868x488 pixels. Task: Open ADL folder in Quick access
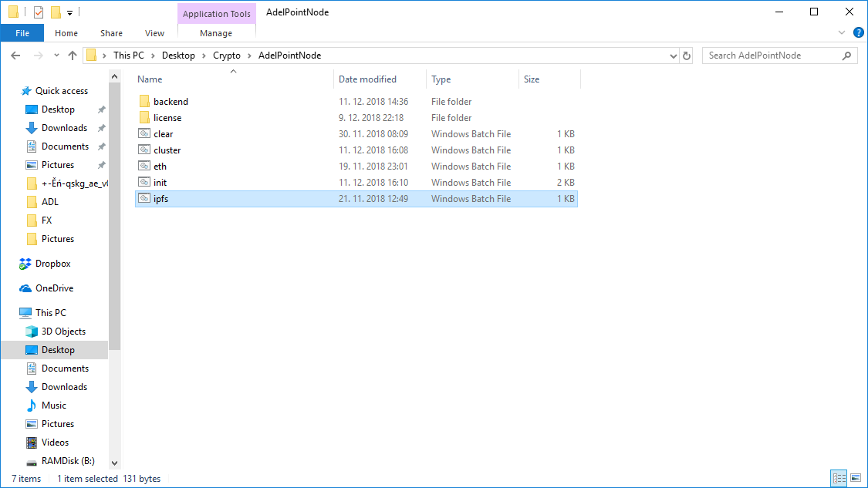click(50, 202)
